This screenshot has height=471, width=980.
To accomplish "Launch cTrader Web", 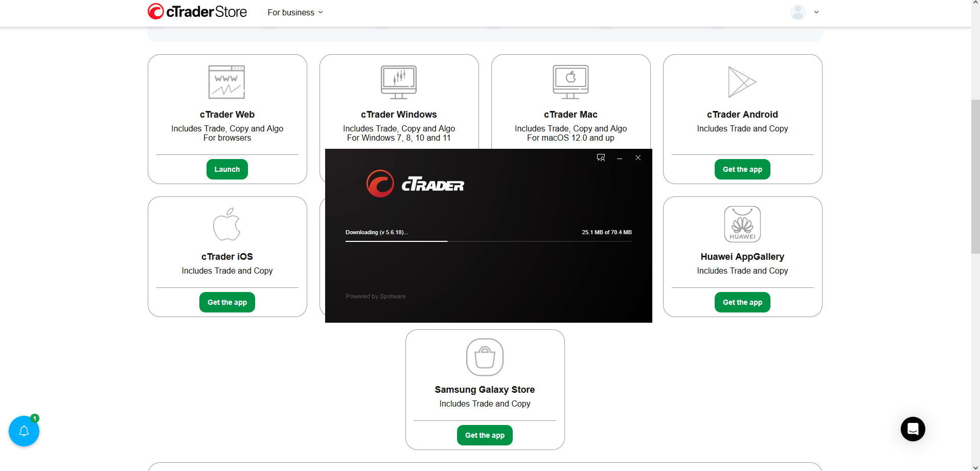I will click(227, 169).
